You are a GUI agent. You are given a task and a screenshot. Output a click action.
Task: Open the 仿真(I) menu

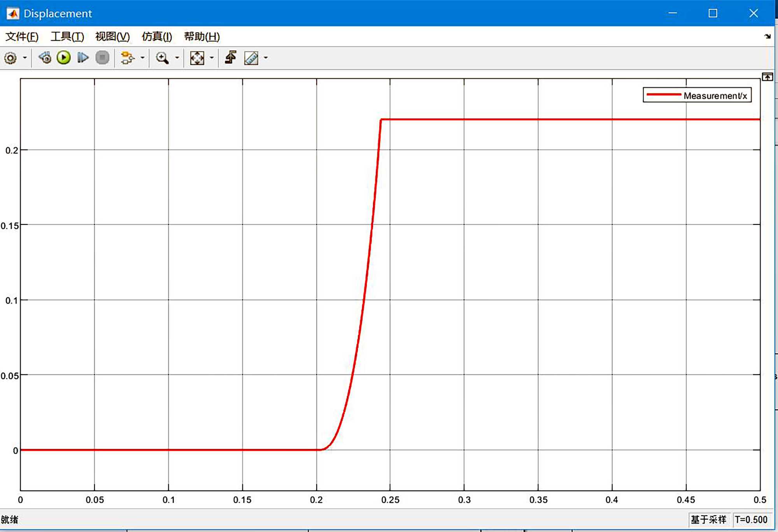point(157,37)
